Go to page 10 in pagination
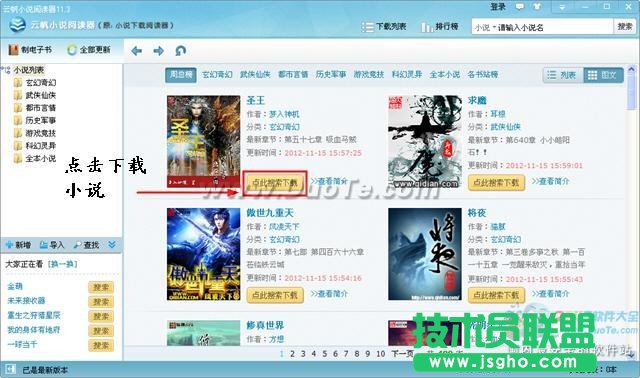 pos(380,354)
